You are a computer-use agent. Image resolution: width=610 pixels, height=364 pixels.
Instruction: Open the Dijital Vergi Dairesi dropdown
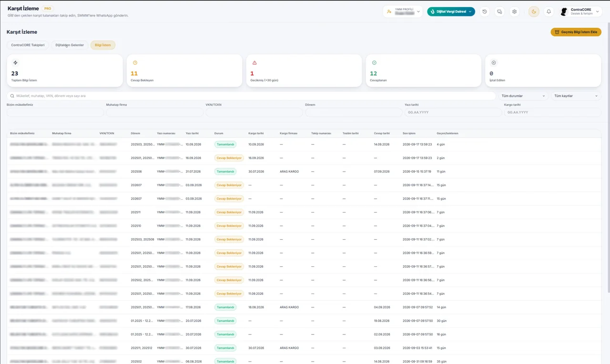coord(451,11)
